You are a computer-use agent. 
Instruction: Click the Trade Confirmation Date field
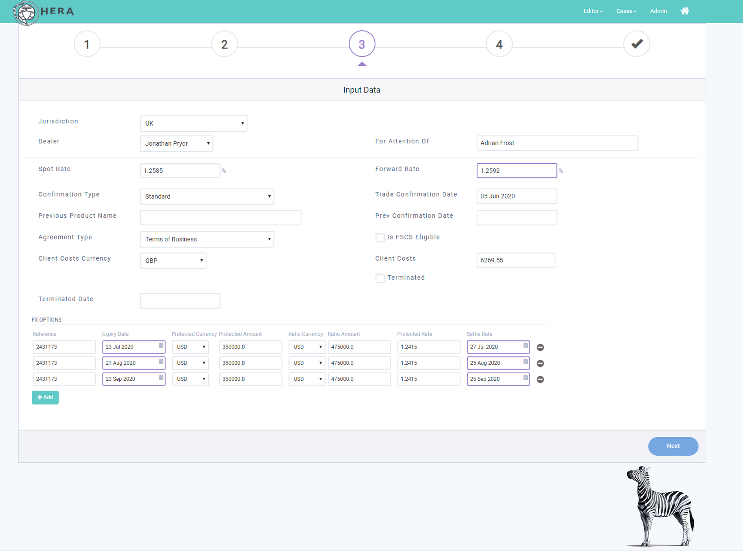click(516, 196)
